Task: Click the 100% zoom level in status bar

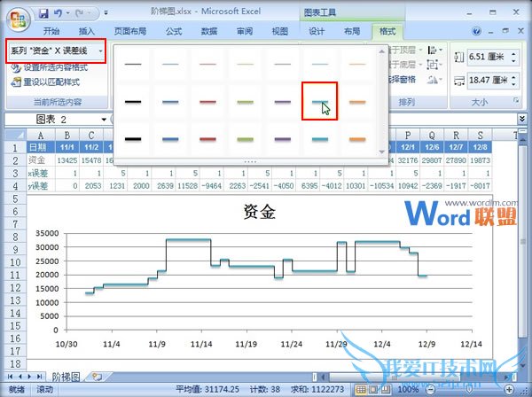Action: pyautogui.click(x=408, y=389)
